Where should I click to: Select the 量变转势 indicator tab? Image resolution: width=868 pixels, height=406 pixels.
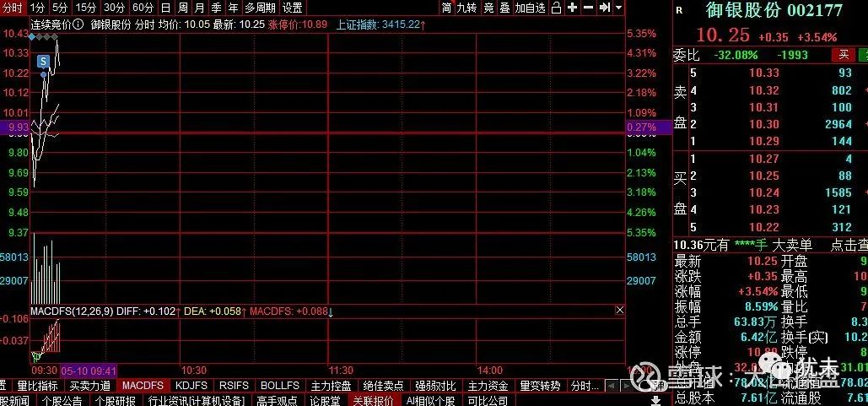[540, 386]
